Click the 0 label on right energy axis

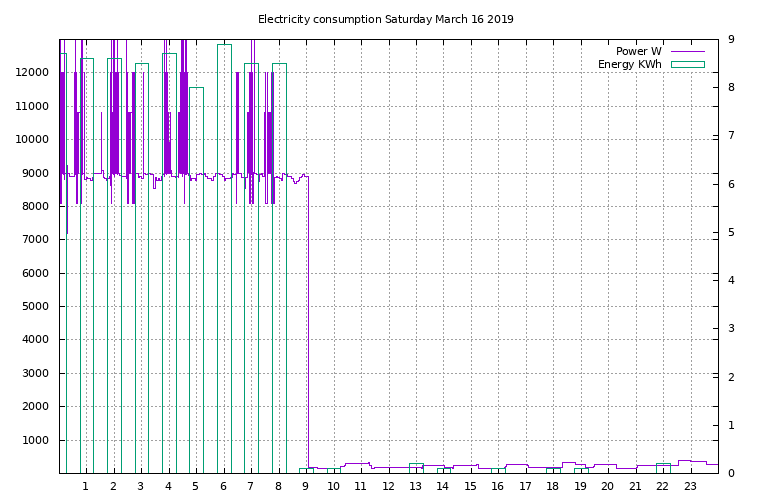tap(731, 474)
